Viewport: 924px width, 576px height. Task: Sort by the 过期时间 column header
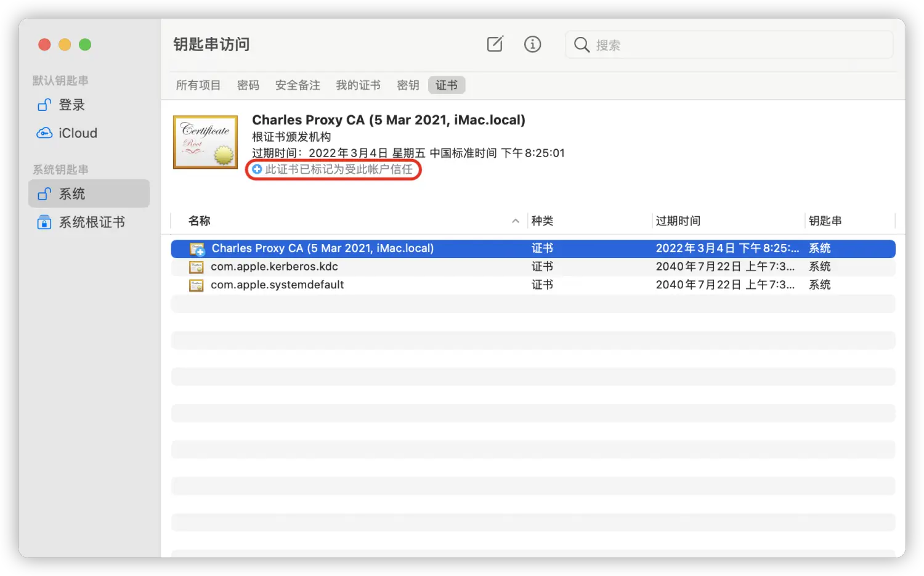pyautogui.click(x=678, y=221)
